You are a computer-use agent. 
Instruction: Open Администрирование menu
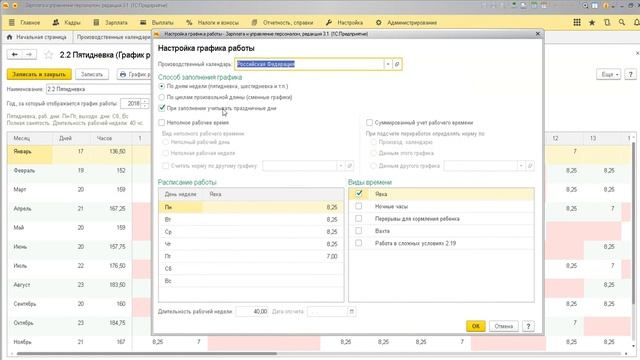412,22
